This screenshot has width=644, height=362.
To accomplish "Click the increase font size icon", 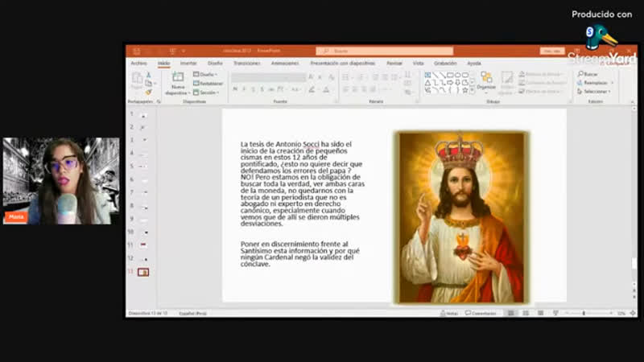I will (x=311, y=77).
